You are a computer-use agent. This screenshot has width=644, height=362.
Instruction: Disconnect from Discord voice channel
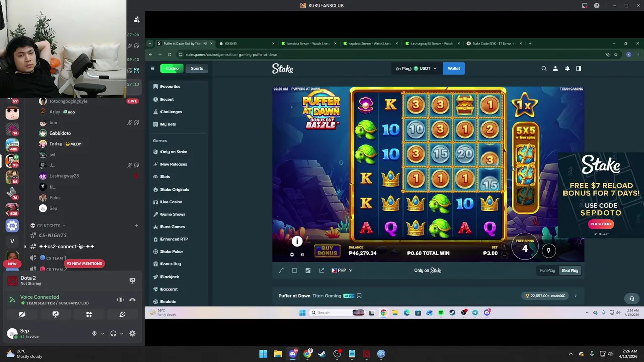[x=132, y=300]
